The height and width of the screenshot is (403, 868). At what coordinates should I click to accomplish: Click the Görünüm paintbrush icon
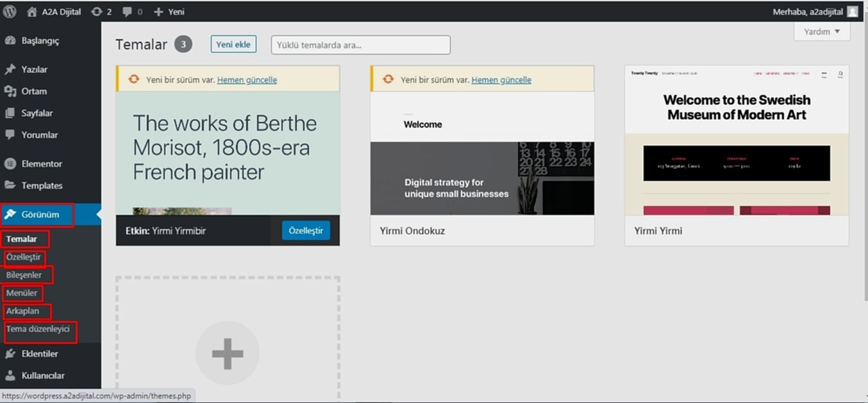click(10, 214)
